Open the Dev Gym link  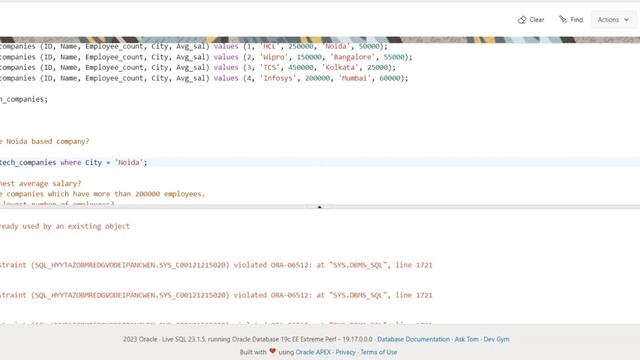[496, 339]
